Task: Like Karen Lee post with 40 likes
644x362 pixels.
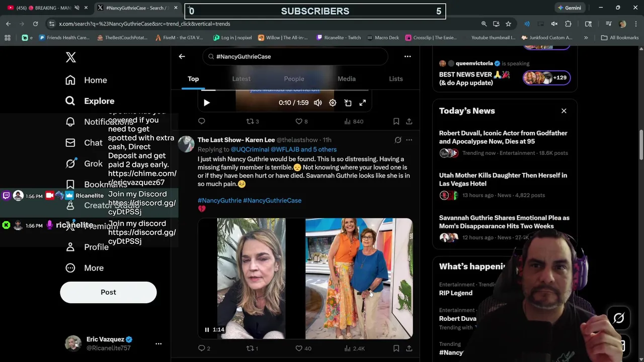Action: (303, 348)
